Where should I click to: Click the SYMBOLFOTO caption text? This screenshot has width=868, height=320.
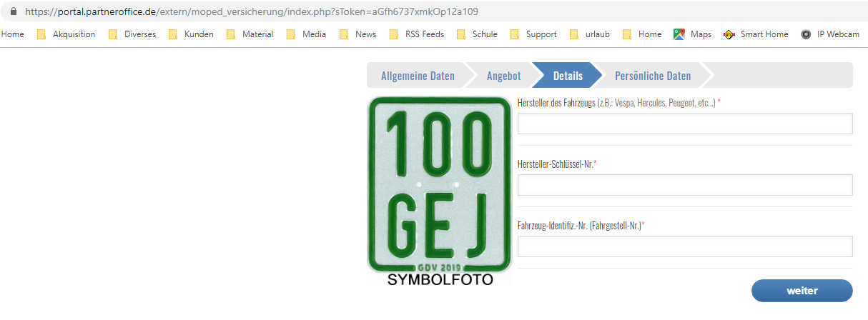click(440, 280)
